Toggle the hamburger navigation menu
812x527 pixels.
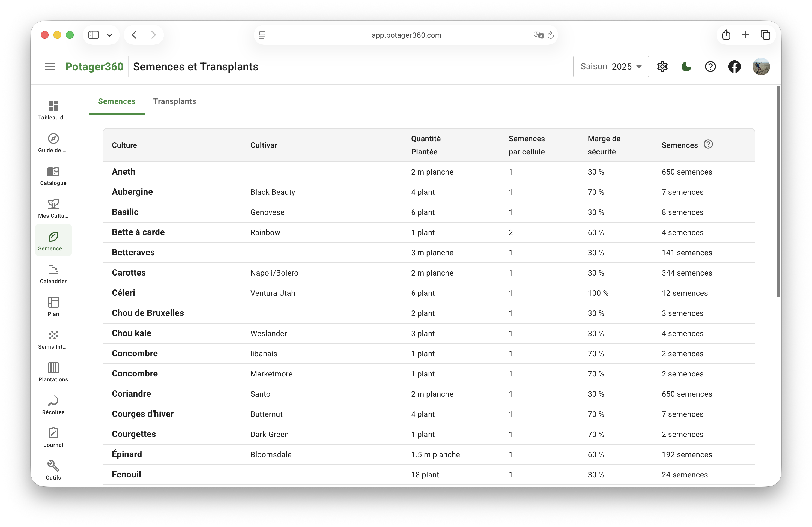[x=50, y=67]
